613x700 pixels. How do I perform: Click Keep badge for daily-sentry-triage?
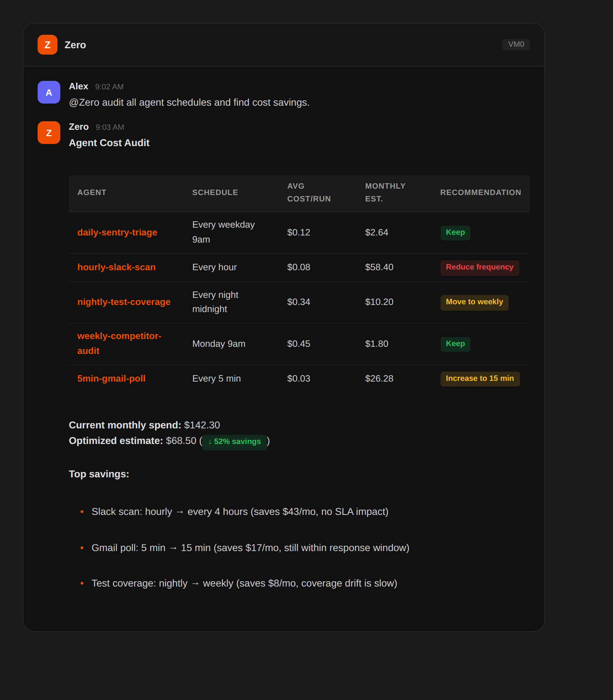pyautogui.click(x=455, y=233)
